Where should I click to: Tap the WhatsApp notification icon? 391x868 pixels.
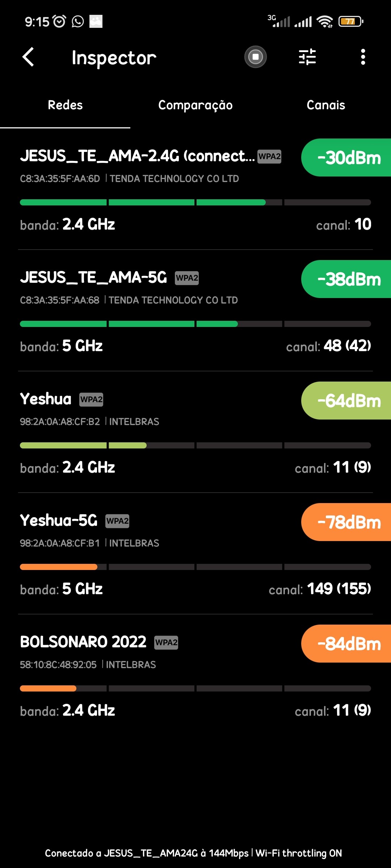pyautogui.click(x=78, y=22)
